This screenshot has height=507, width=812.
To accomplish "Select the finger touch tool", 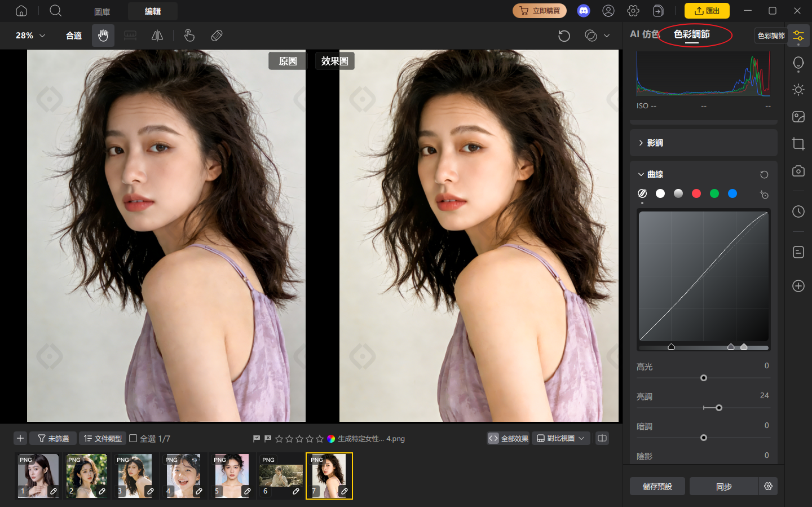I will [x=189, y=36].
